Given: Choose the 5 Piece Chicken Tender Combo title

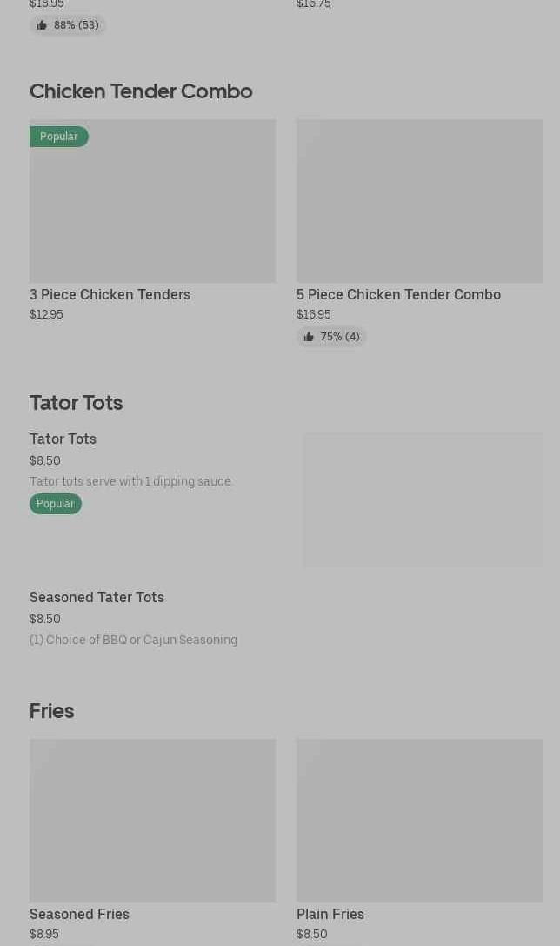Looking at the screenshot, I should pos(398,294).
